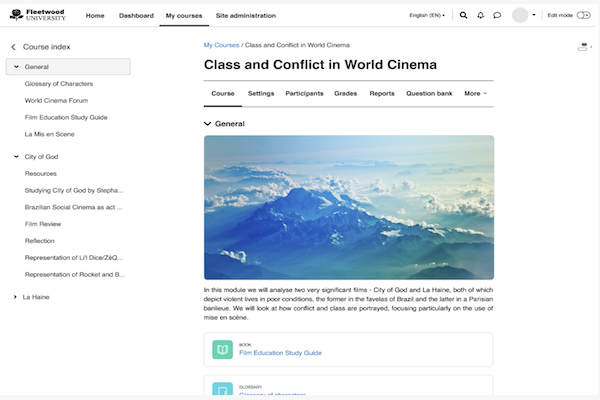Open the Question bank tab

[x=429, y=93]
